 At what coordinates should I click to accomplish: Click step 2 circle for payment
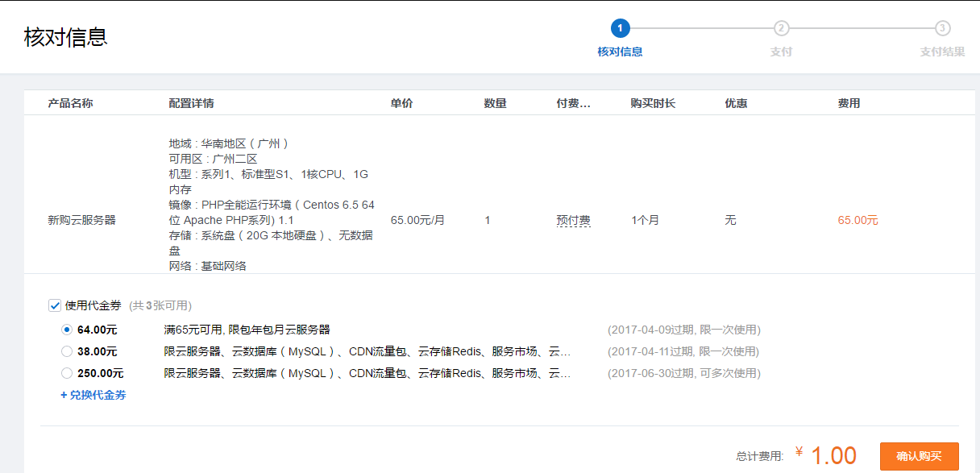(781, 28)
